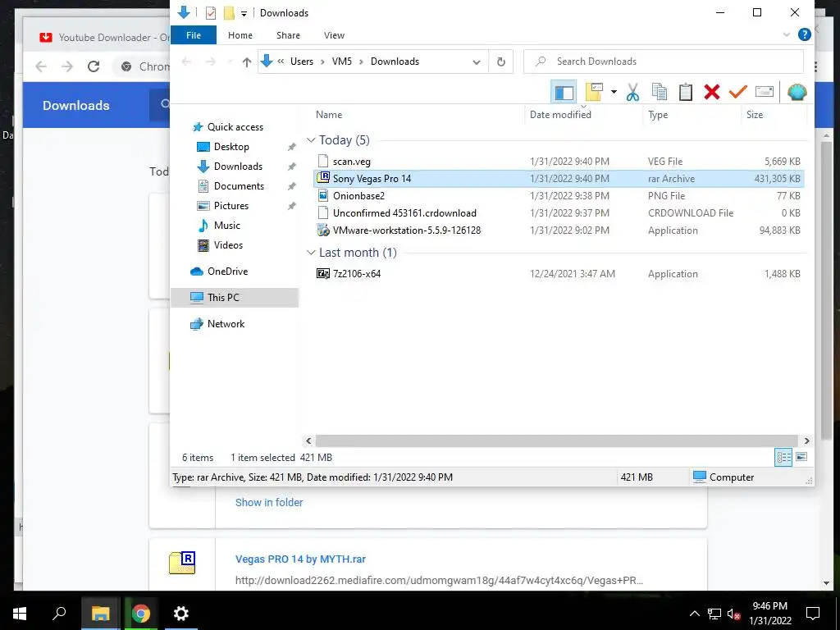This screenshot has width=840, height=630.
Task: Sort by the Date modified column header
Action: pos(560,115)
